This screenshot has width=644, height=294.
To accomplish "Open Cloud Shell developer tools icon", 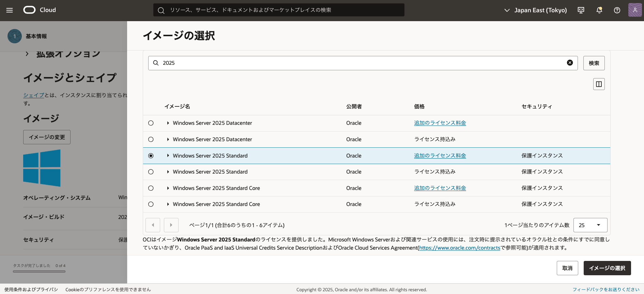I will 581,10.
